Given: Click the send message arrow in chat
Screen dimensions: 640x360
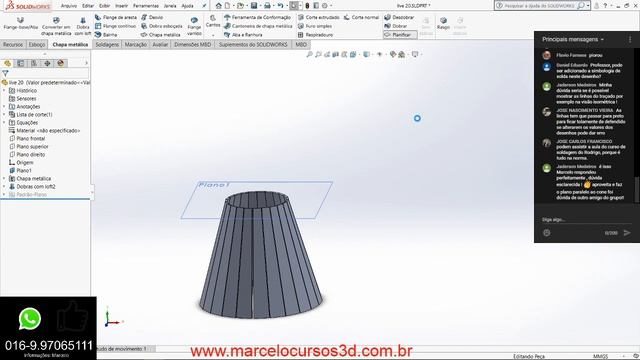Looking at the screenshot, I should [x=627, y=233].
